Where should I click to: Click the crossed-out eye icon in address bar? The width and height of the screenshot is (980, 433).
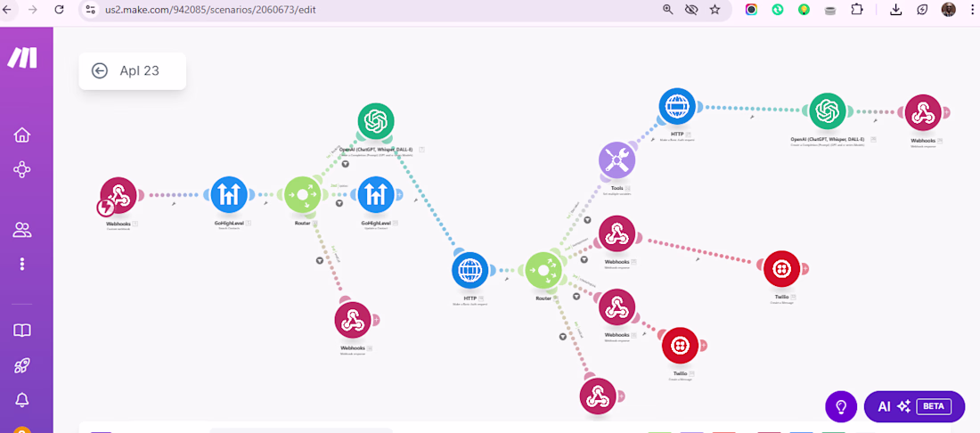click(691, 10)
